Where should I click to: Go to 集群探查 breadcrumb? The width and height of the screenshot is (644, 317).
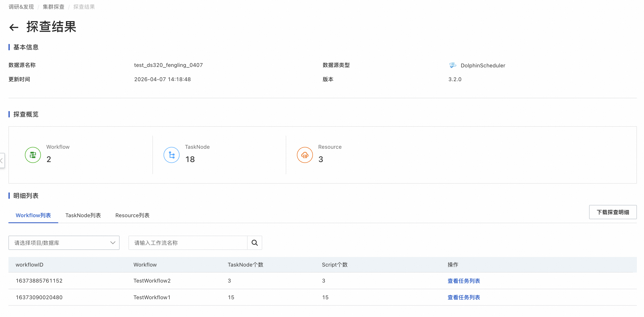(54, 7)
